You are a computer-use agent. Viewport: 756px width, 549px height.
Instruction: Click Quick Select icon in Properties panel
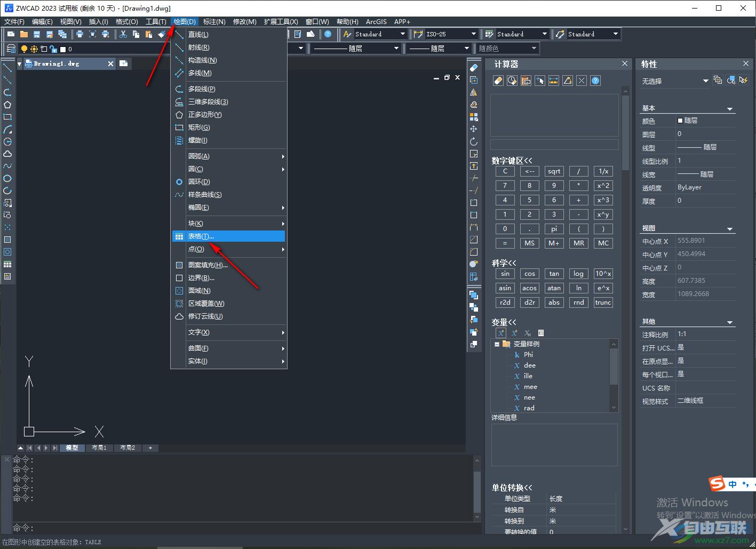point(743,81)
